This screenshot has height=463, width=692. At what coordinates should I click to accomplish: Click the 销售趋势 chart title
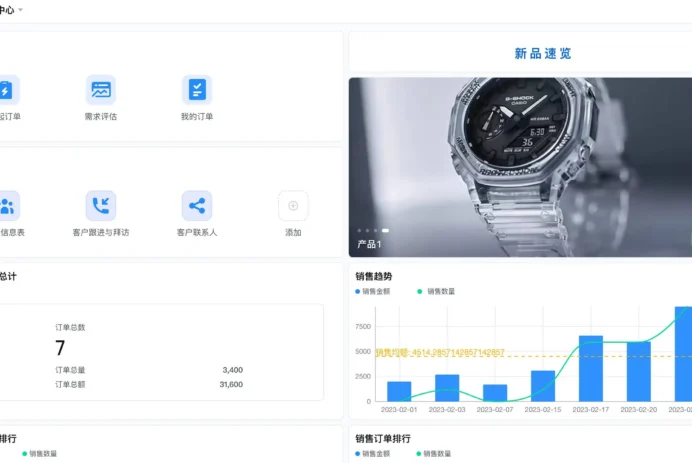click(374, 276)
